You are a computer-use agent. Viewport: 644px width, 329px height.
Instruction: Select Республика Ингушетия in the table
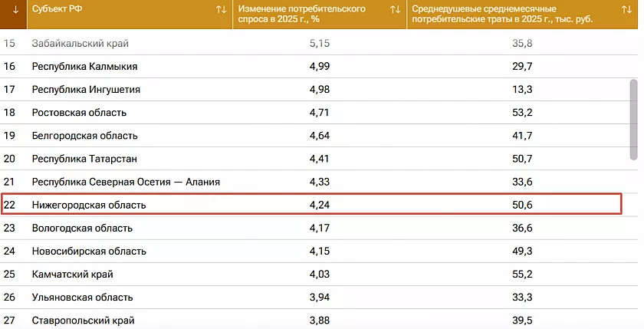pos(86,90)
